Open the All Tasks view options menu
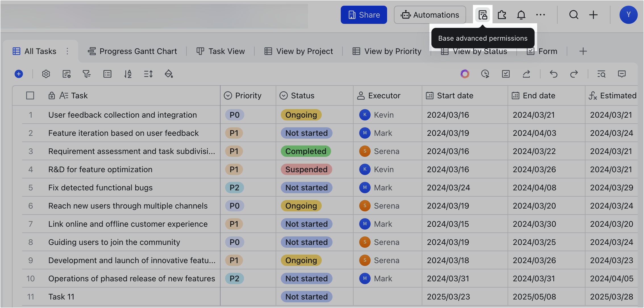644x308 pixels. click(x=67, y=51)
